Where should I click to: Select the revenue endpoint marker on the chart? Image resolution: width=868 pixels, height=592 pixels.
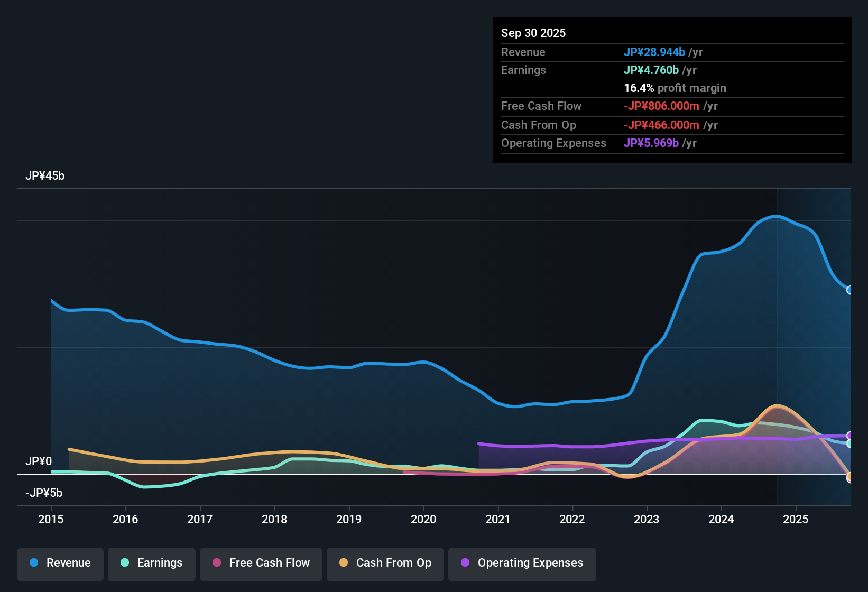[850, 290]
